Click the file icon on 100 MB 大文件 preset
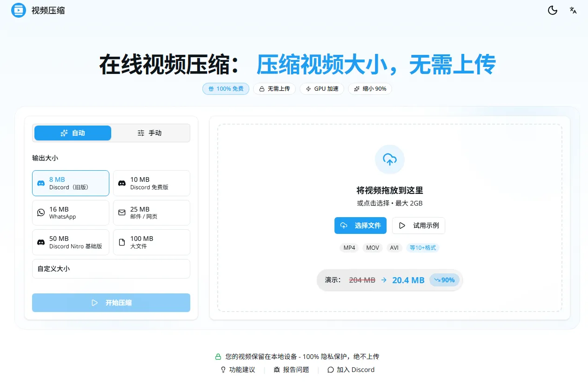588x385 pixels. [121, 242]
